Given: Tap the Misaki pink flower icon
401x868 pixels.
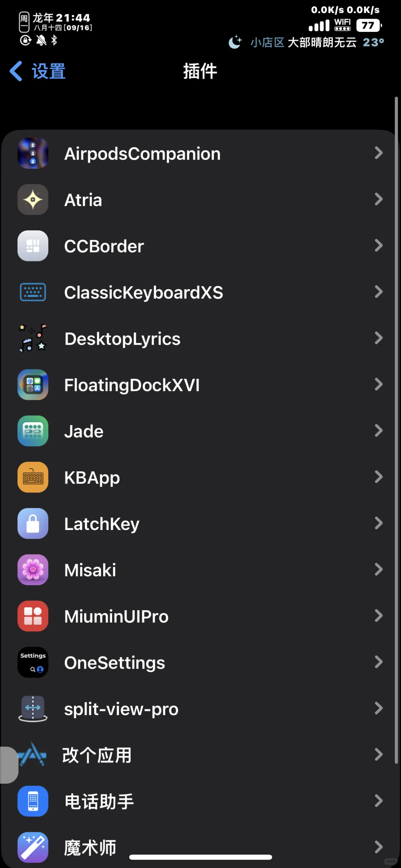Looking at the screenshot, I should [33, 570].
